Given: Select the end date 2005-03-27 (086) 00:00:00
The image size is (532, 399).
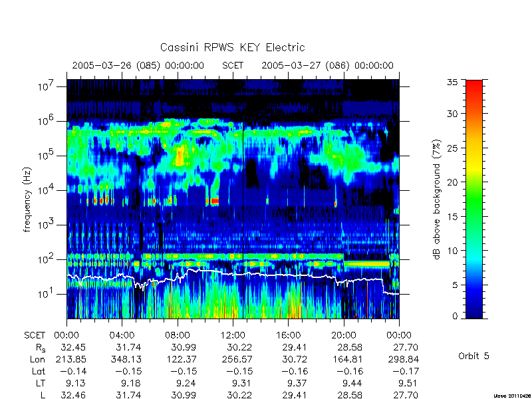Looking at the screenshot, I should tap(327, 65).
